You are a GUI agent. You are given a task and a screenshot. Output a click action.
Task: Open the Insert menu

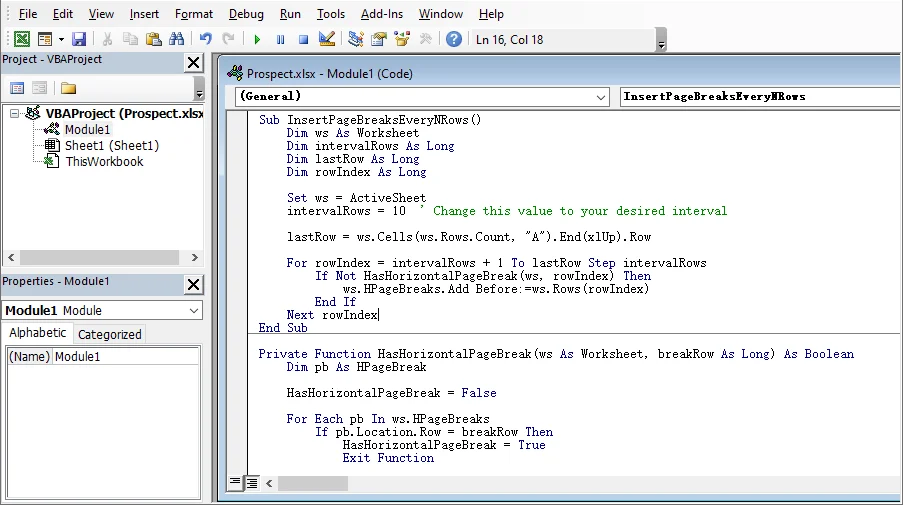[x=144, y=14]
